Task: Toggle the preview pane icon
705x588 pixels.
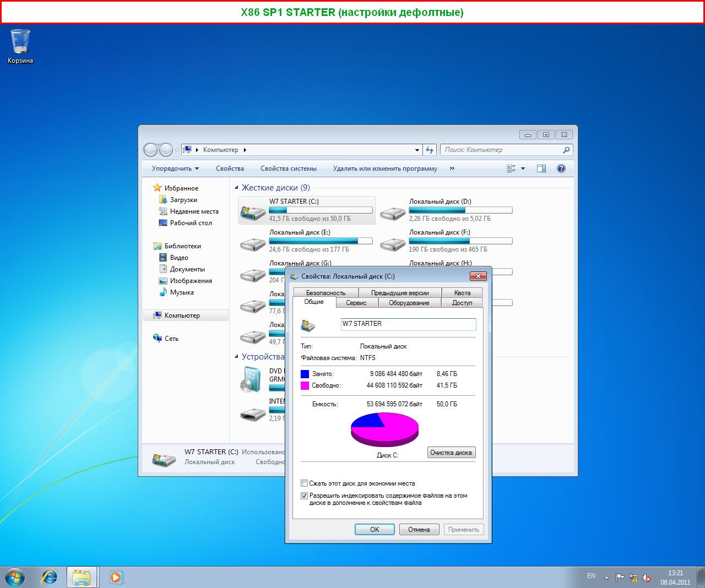Action: pyautogui.click(x=541, y=168)
